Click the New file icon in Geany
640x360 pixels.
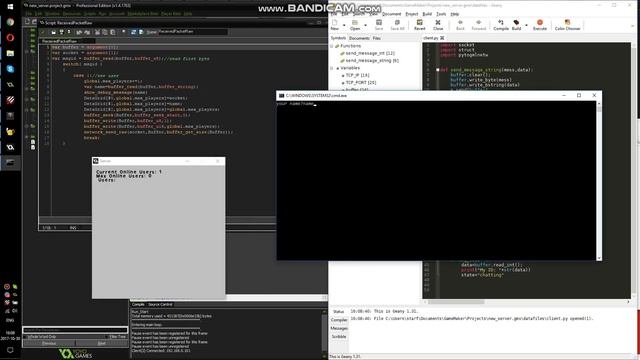point(335,24)
